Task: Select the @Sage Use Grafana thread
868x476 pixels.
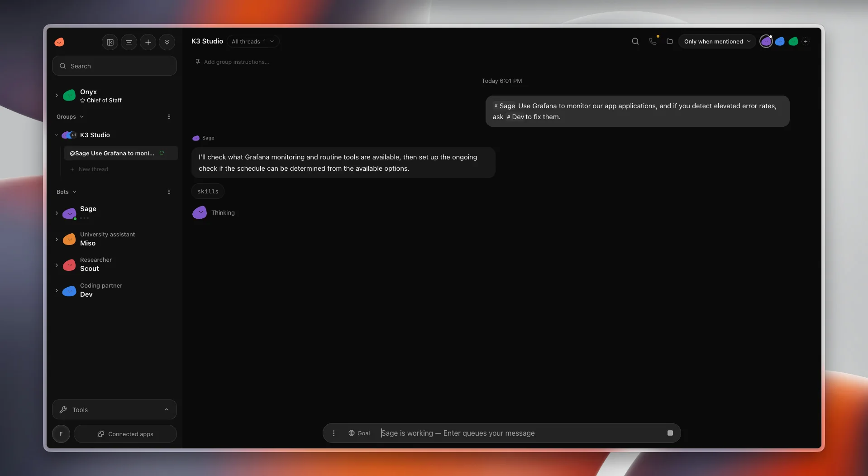Action: tap(121, 154)
